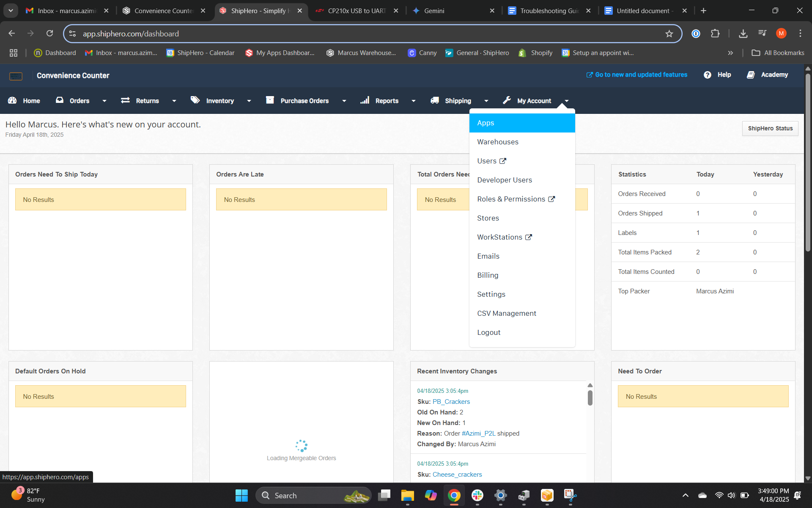Click the Home dashboard gauge icon

(12, 100)
